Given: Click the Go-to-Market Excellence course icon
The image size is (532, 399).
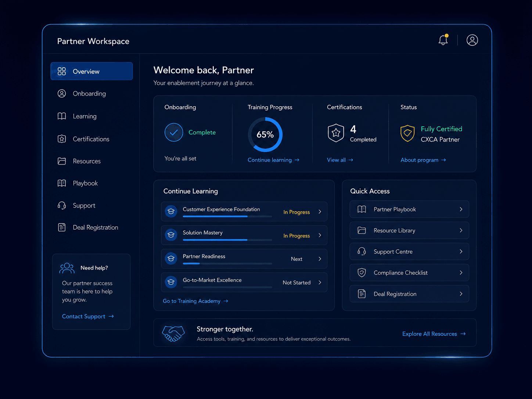Looking at the screenshot, I should (171, 282).
